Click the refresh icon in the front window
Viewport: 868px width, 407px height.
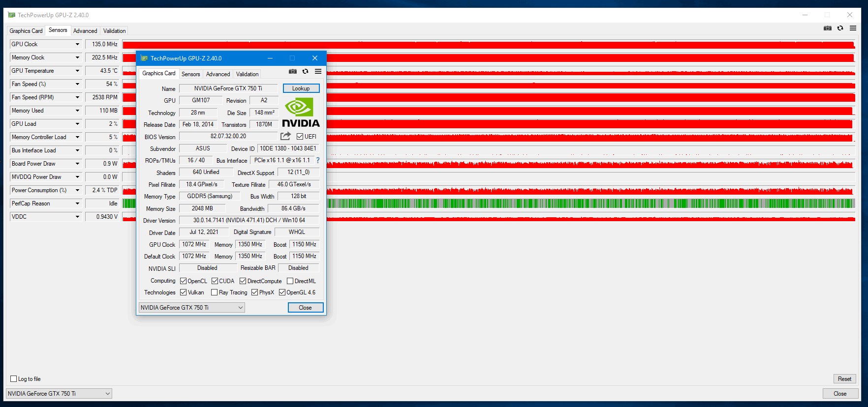point(305,71)
